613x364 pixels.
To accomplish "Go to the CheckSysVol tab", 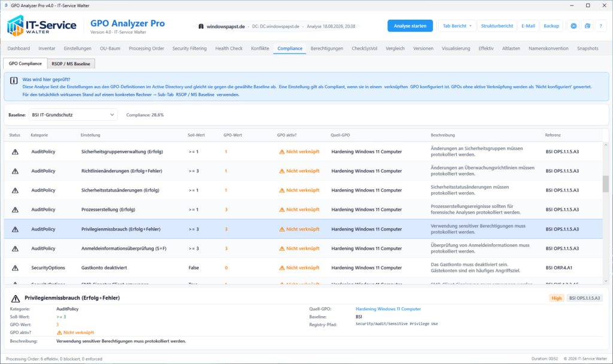I will coord(365,48).
